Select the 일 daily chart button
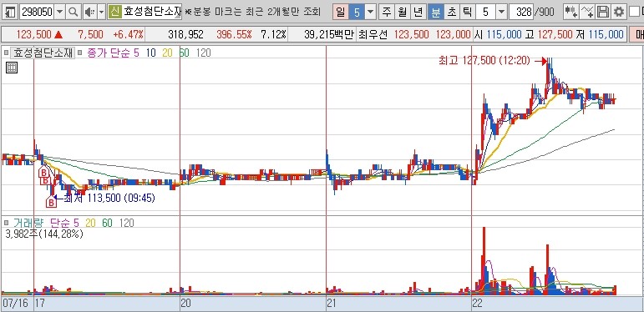The width and height of the screenshot is (644, 312). click(341, 13)
